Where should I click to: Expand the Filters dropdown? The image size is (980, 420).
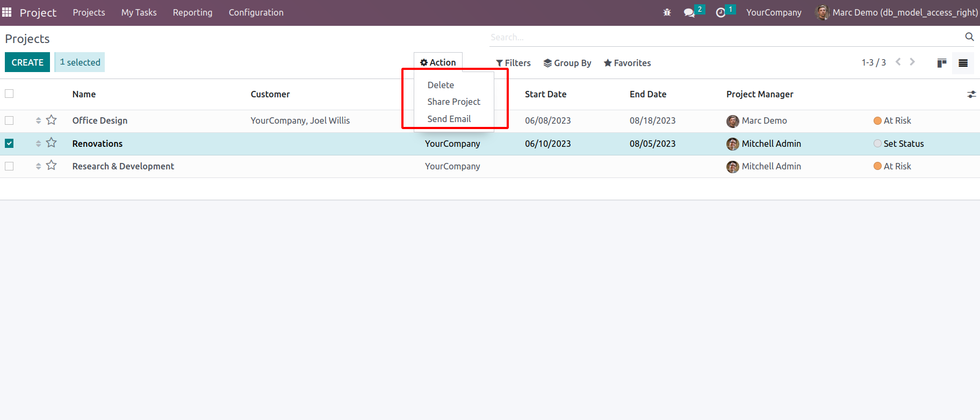[x=513, y=63]
